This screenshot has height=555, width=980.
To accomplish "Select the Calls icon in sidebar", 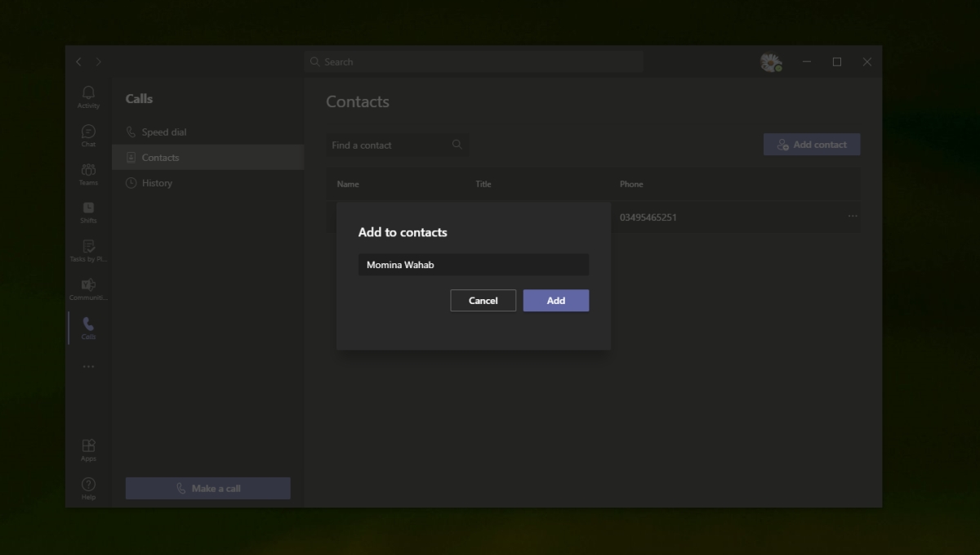I will tap(88, 329).
